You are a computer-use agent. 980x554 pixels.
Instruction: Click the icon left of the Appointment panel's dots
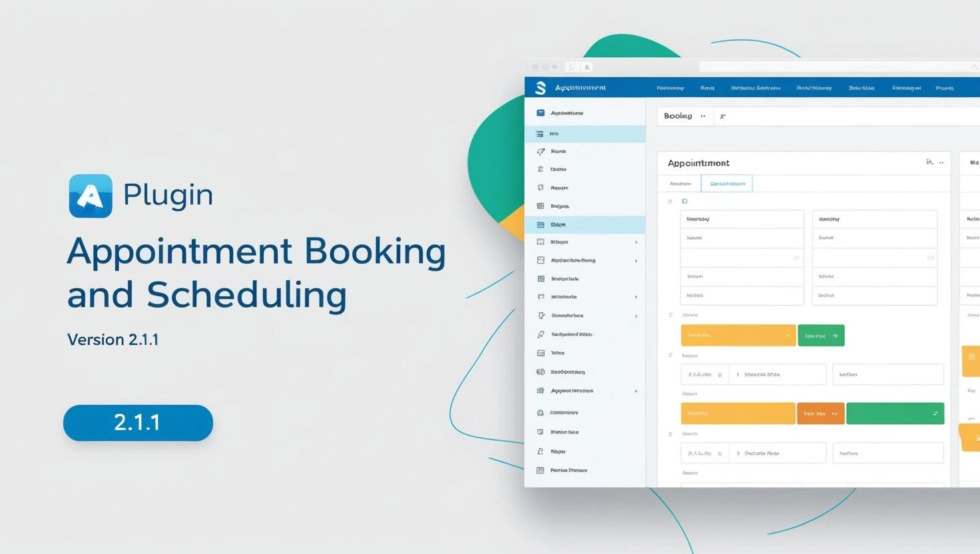pyautogui.click(x=929, y=162)
